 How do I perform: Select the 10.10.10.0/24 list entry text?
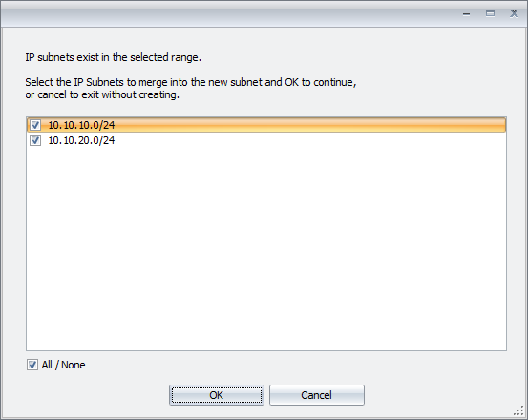coord(81,125)
